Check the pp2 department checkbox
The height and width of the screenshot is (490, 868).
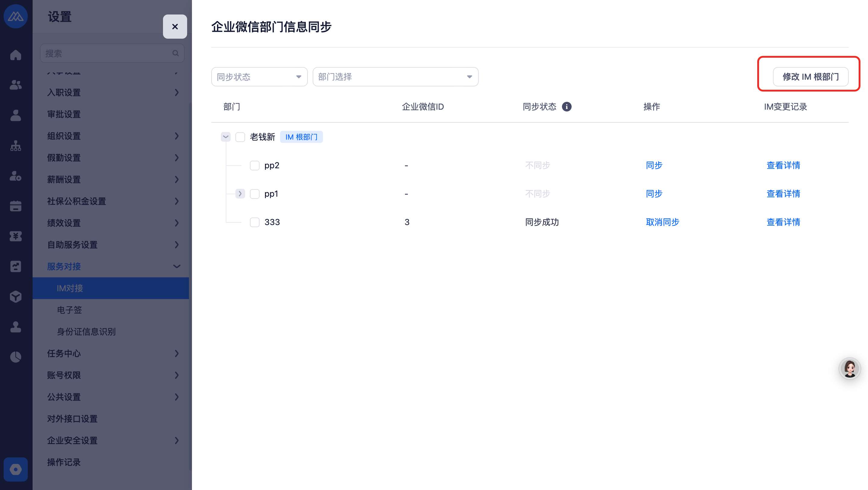pyautogui.click(x=254, y=166)
